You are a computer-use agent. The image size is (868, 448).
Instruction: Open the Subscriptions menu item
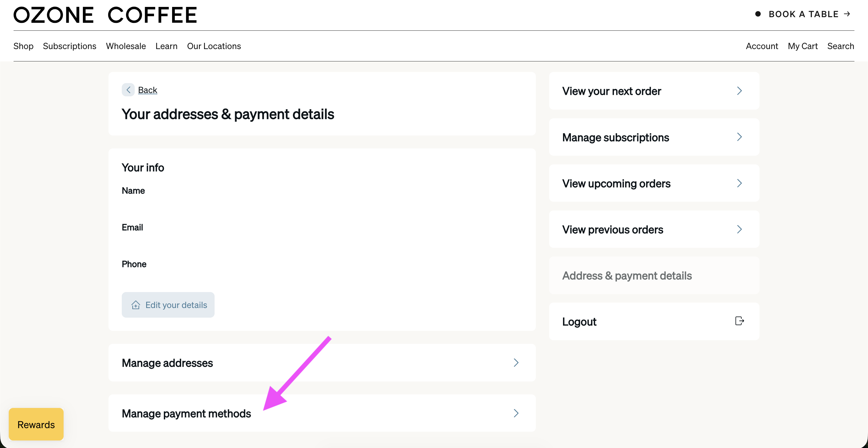point(69,46)
